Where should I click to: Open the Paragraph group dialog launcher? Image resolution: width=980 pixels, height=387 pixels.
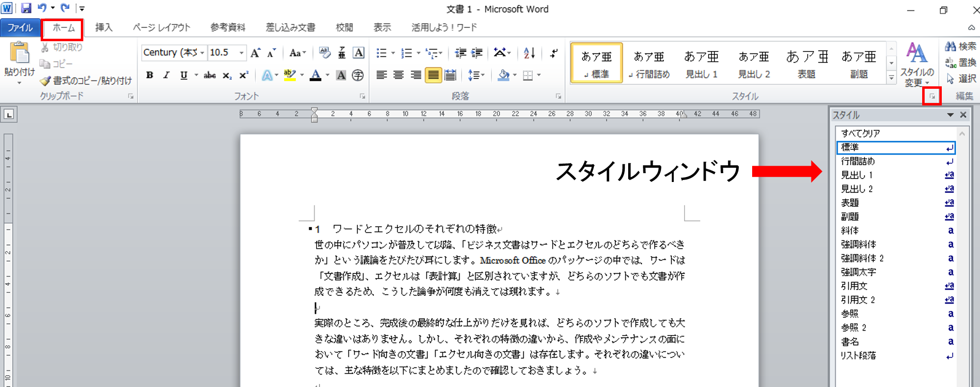tap(558, 97)
